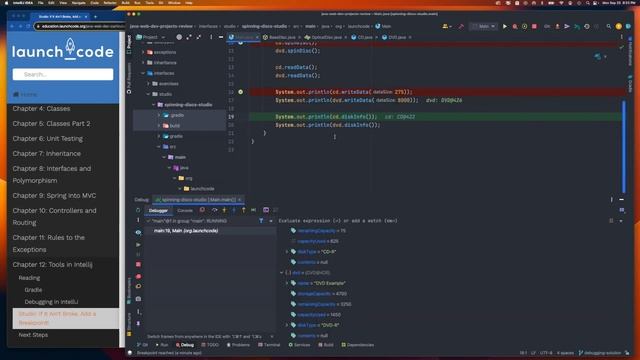The image size is (640, 360).
Task: Click the launchcode Search box
Action: coord(63,74)
